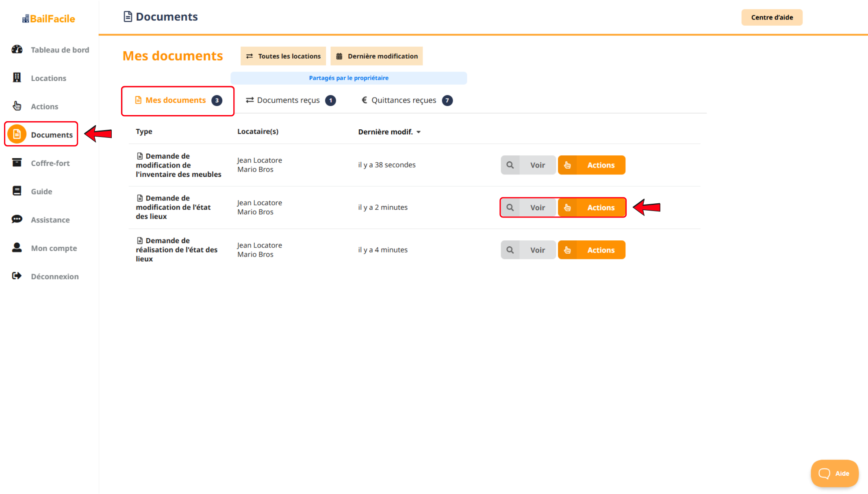Click Assistance chat bubble icon
The image size is (868, 494).
click(17, 220)
